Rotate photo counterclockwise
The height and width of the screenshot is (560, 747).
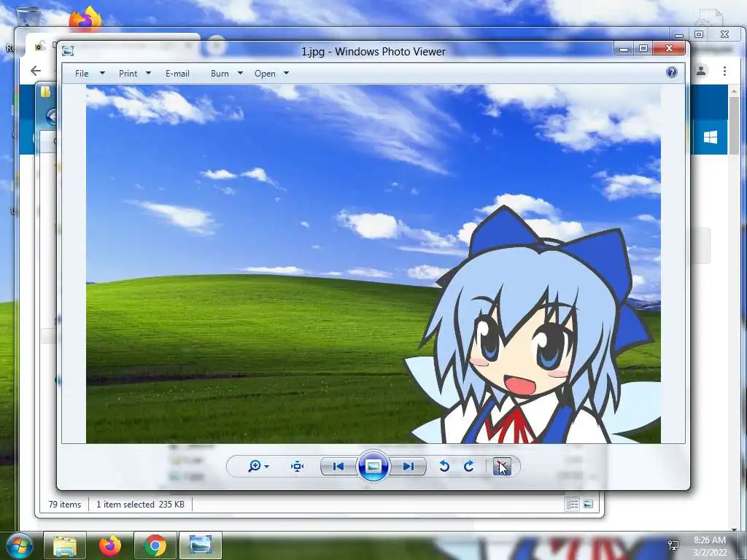[444, 466]
